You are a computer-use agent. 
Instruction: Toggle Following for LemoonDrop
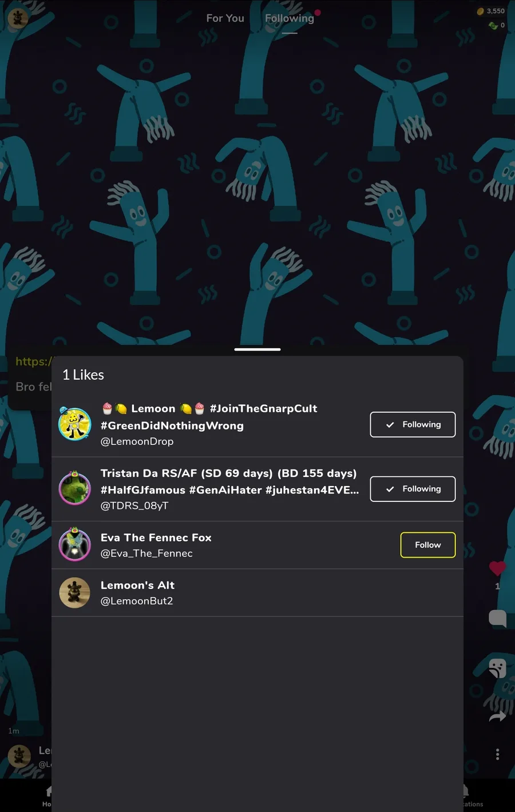click(x=413, y=424)
